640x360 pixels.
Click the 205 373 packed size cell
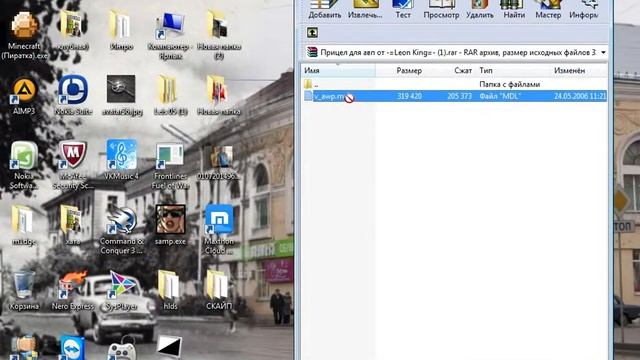click(x=459, y=96)
